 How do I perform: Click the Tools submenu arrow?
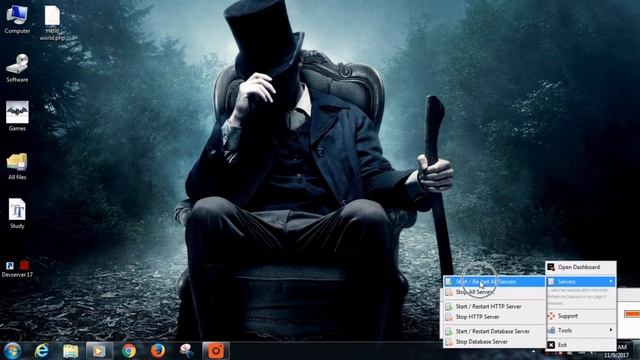point(611,330)
